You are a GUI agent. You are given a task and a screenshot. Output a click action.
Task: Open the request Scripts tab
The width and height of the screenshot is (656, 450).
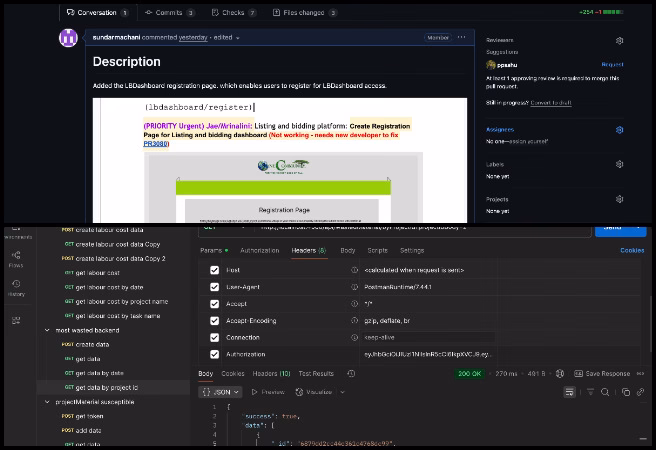click(x=377, y=251)
